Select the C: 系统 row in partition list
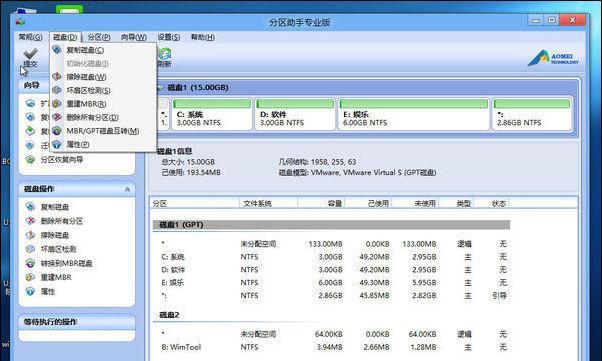Image resolution: width=602 pixels, height=361 pixels. point(331,257)
